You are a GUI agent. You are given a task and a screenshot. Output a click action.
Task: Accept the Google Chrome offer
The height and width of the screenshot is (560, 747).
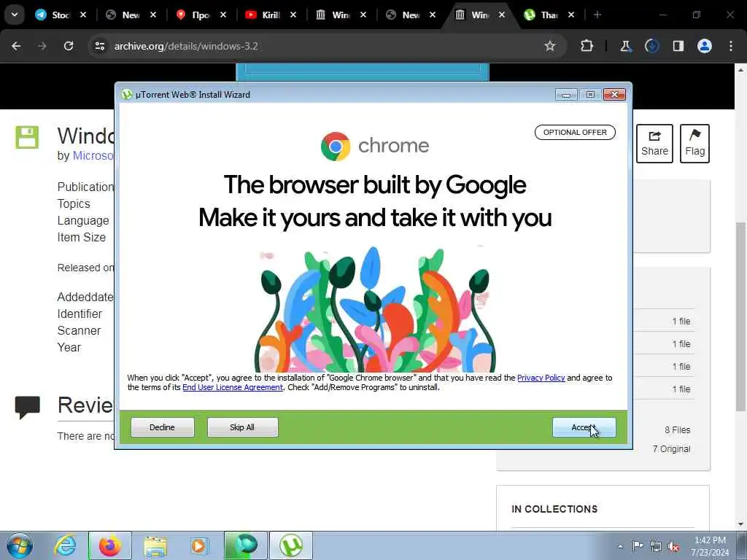tap(584, 427)
